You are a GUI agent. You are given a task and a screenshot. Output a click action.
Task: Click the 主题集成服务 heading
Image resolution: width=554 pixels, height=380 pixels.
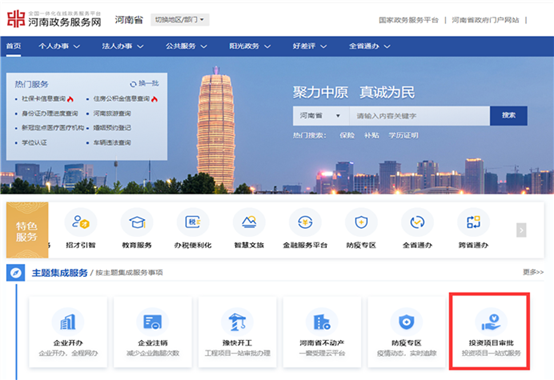(60, 273)
